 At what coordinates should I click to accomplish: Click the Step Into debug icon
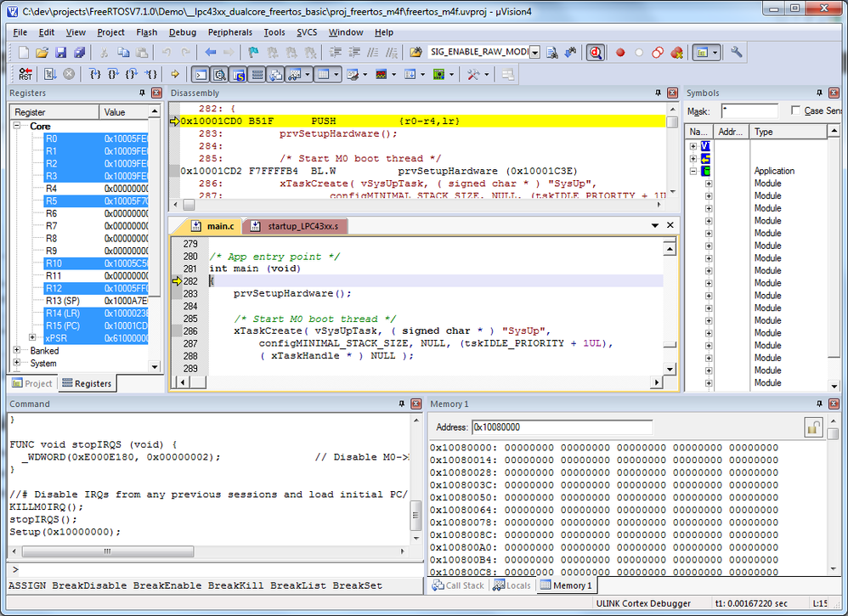95,74
